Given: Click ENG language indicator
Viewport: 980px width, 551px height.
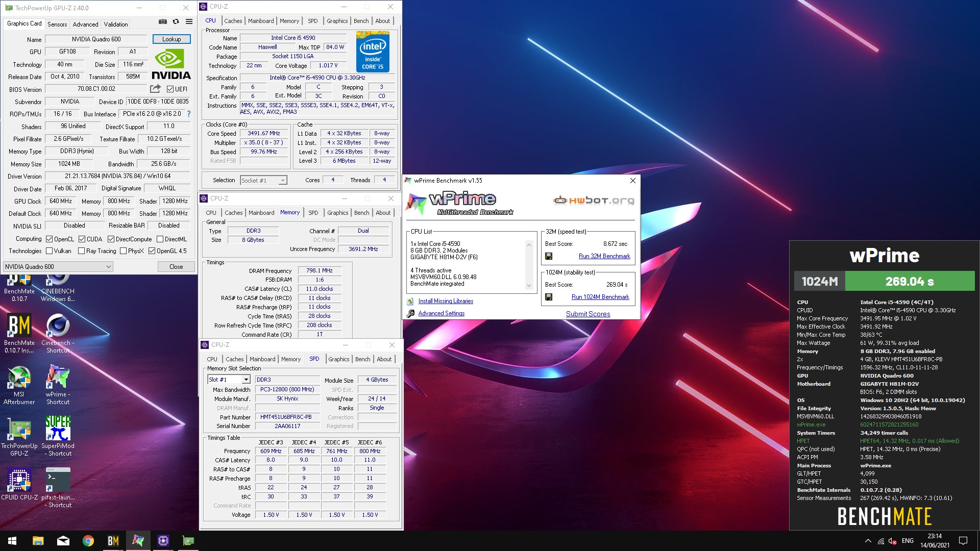Looking at the screenshot, I should [908, 541].
